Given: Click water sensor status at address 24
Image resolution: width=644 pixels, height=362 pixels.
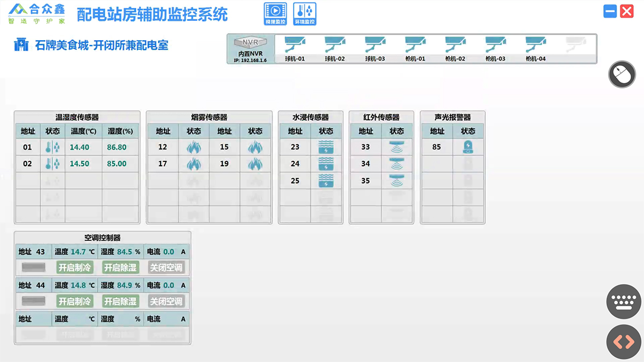Looking at the screenshot, I should tap(326, 164).
